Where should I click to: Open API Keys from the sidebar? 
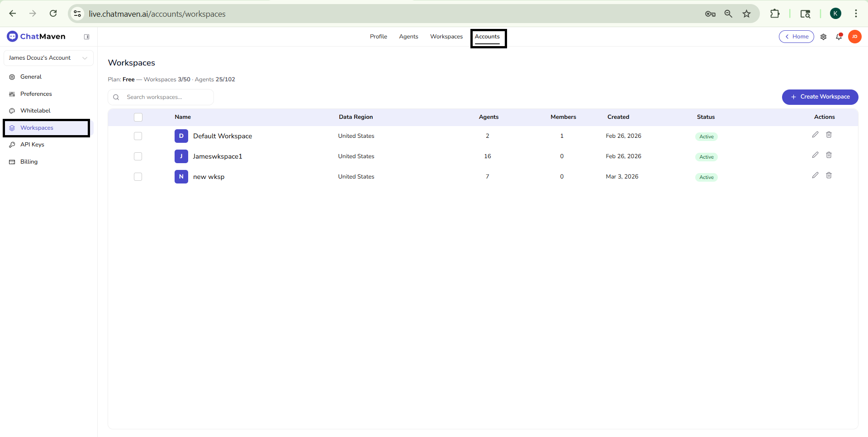32,144
